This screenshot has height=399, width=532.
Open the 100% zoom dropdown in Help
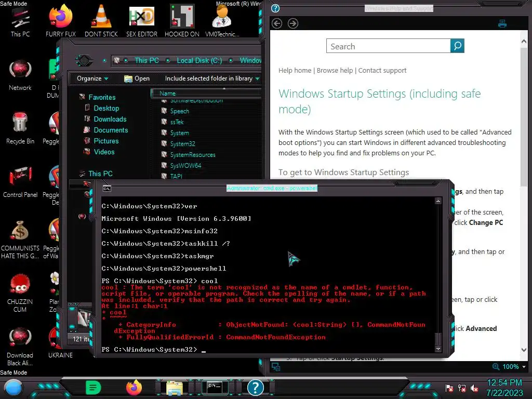tap(524, 367)
